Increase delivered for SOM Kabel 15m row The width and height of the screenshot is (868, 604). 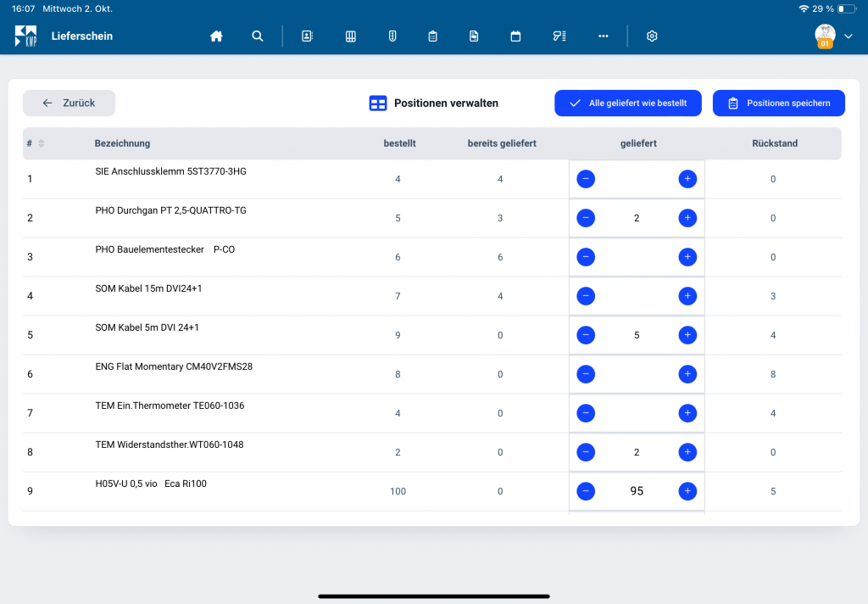tap(687, 296)
